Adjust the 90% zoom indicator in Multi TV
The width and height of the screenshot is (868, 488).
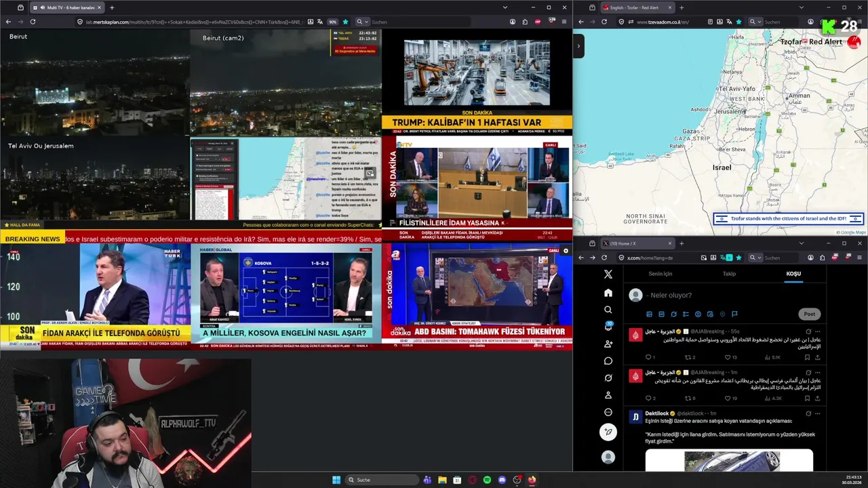[x=332, y=22]
